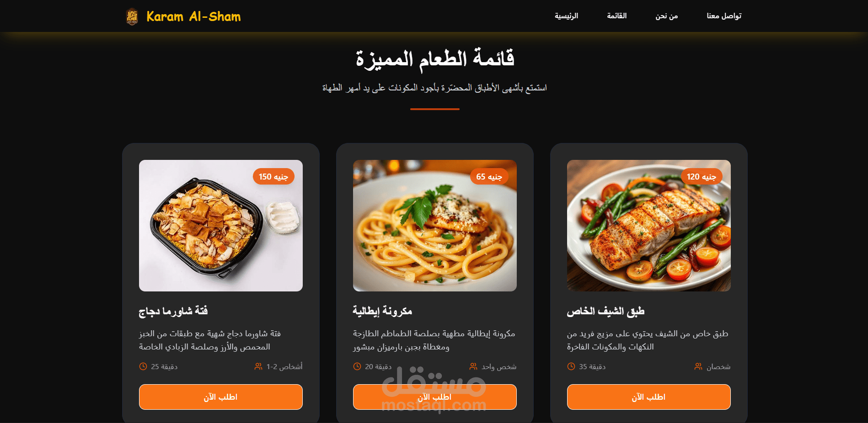Go to the القائمة menu page

[616, 16]
